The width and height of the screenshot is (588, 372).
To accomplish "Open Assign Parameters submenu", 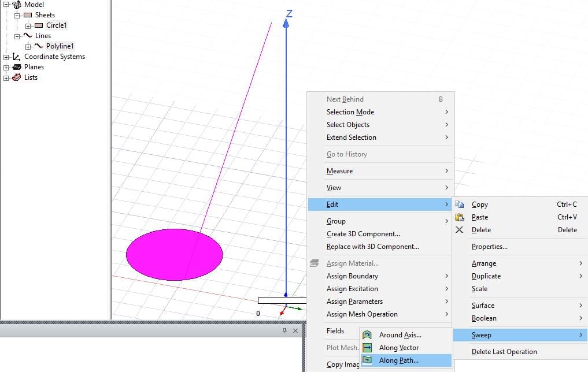I will tap(381, 302).
